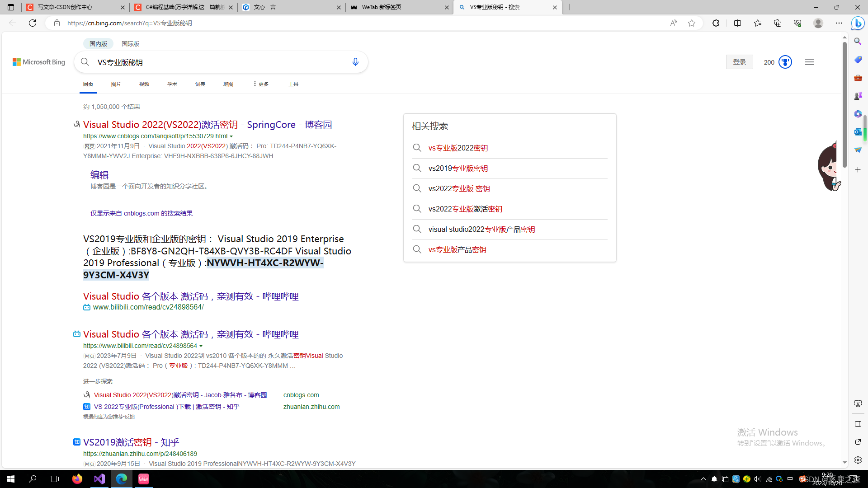Image resolution: width=868 pixels, height=488 pixels.
Task: Open Task View on taskbar
Action: 54,479
